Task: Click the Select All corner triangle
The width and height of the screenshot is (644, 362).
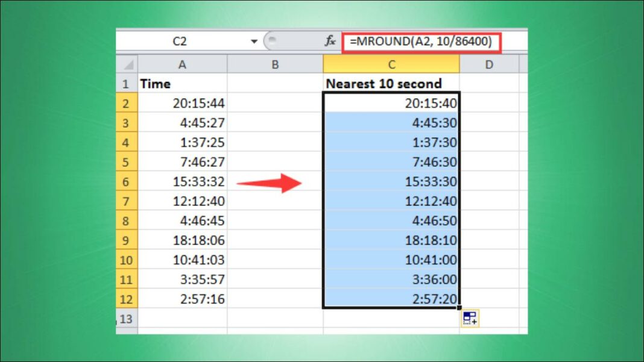Action: (127, 64)
